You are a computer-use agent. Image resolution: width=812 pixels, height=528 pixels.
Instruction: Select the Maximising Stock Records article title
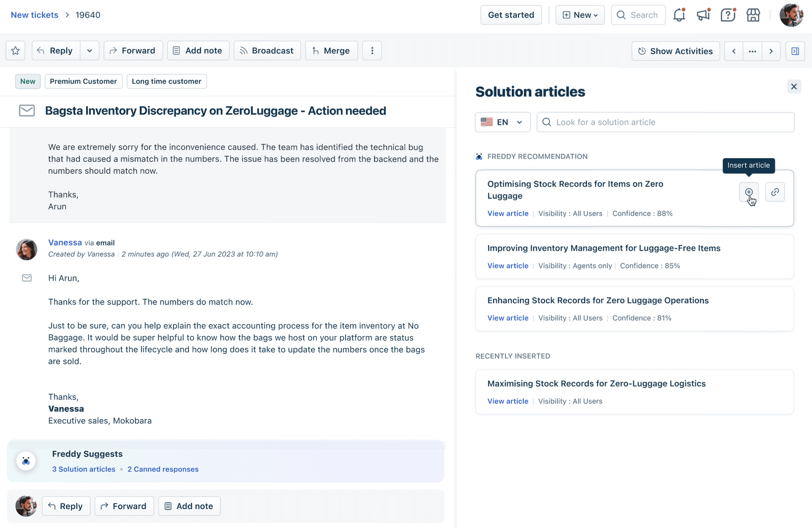(x=596, y=384)
